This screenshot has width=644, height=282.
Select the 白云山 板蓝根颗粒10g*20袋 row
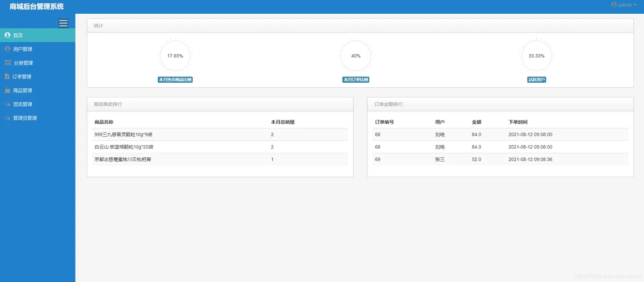coord(220,147)
